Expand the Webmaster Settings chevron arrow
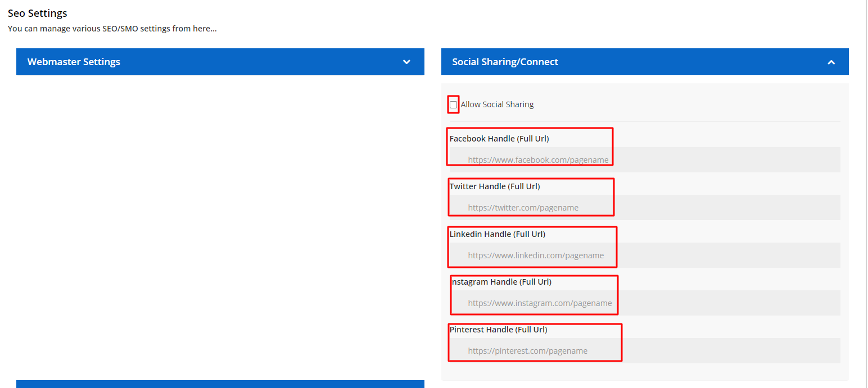This screenshot has height=388, width=868. [406, 62]
